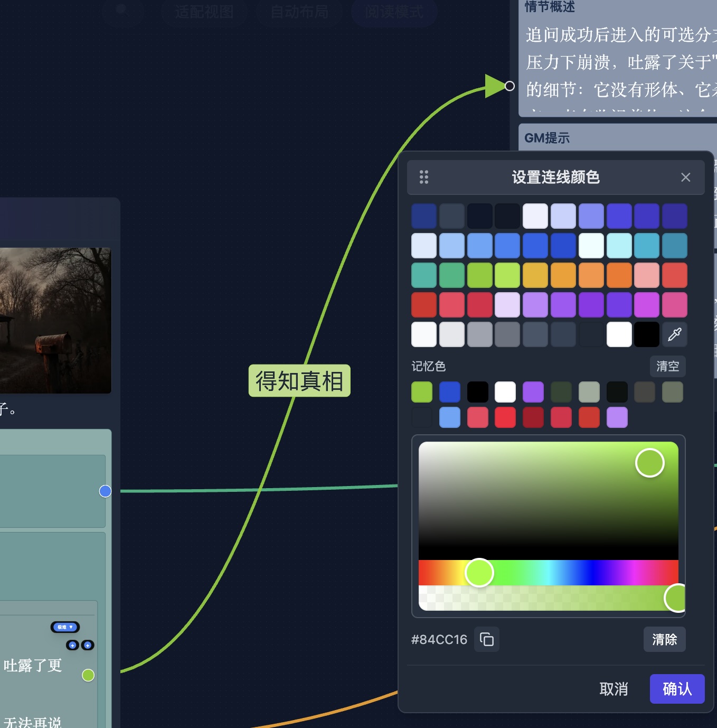Viewport: 717px width, 728px height.
Task: Click the 清除 button to clear the color
Action: click(664, 639)
